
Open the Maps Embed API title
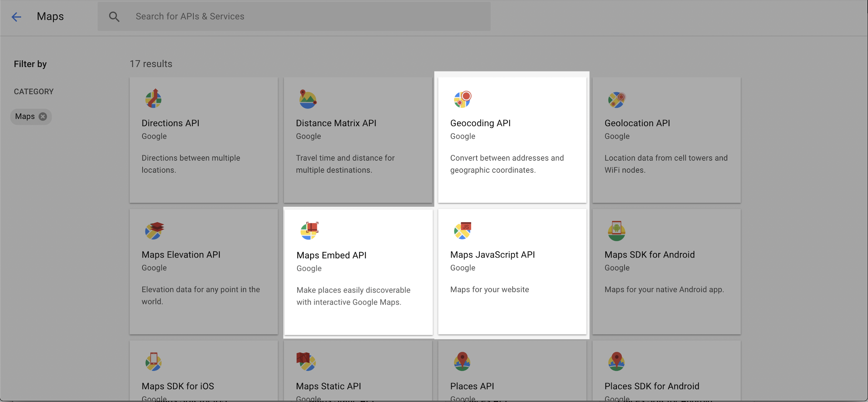point(331,255)
